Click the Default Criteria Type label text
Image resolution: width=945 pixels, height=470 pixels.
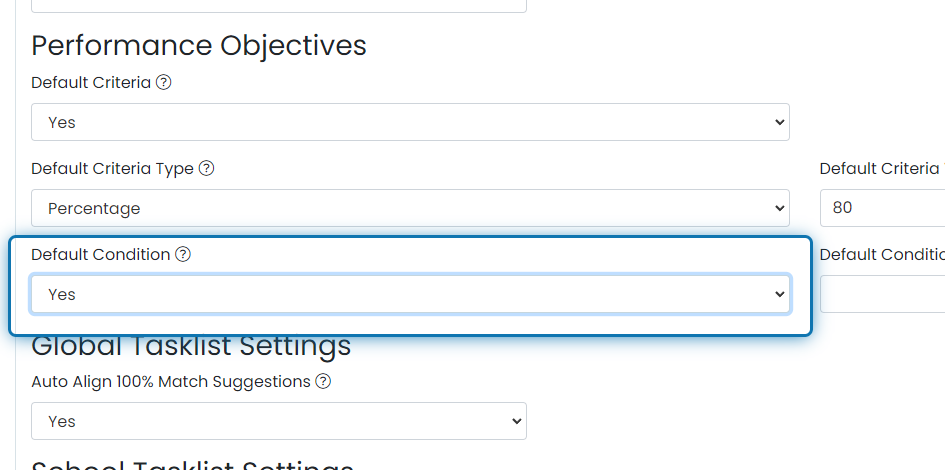112,169
